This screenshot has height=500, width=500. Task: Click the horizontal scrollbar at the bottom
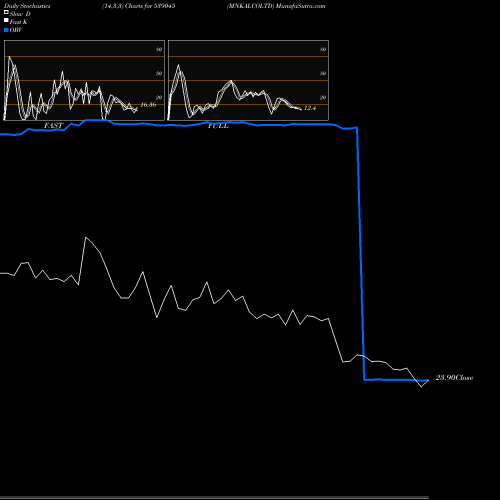(214, 498)
